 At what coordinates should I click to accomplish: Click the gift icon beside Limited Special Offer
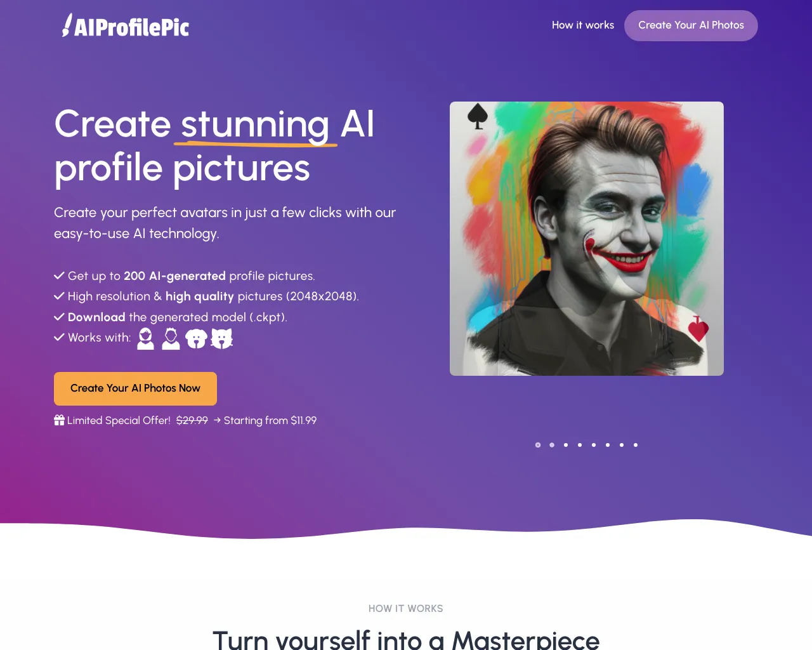(59, 420)
